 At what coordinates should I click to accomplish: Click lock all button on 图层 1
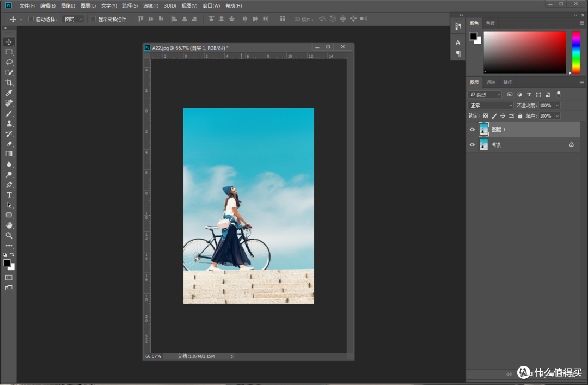tap(520, 116)
